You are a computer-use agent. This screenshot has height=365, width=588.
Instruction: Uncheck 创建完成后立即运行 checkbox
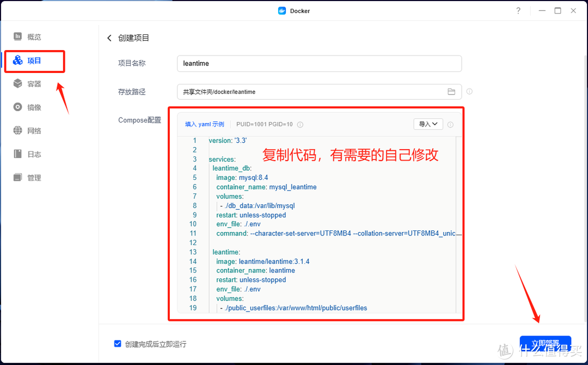pos(118,343)
